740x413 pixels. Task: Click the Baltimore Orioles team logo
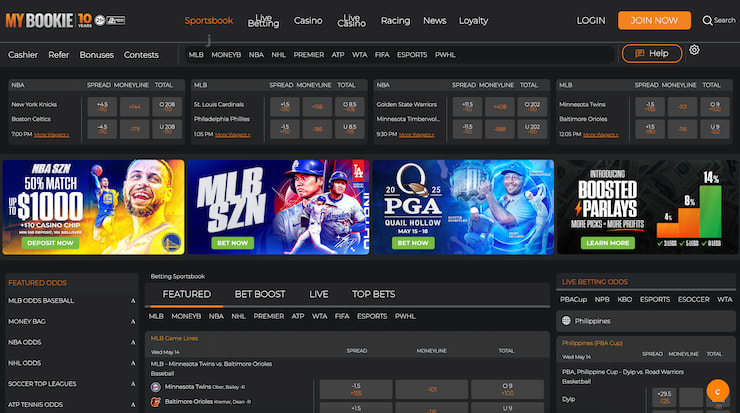[155, 402]
